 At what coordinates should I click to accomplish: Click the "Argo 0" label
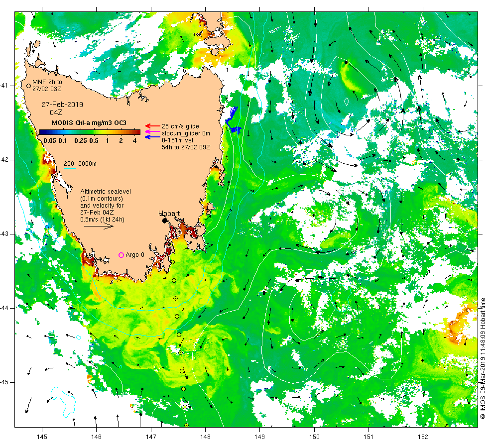pos(135,255)
